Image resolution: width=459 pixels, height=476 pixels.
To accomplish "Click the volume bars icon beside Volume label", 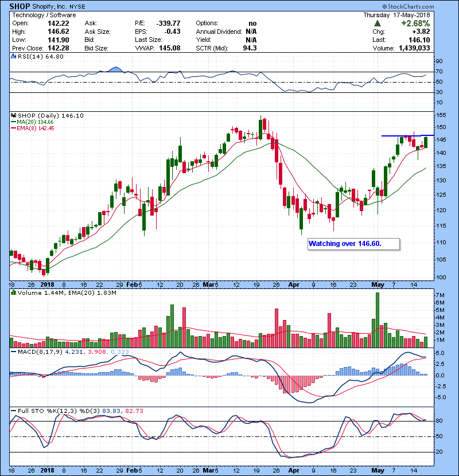I will tap(13, 292).
